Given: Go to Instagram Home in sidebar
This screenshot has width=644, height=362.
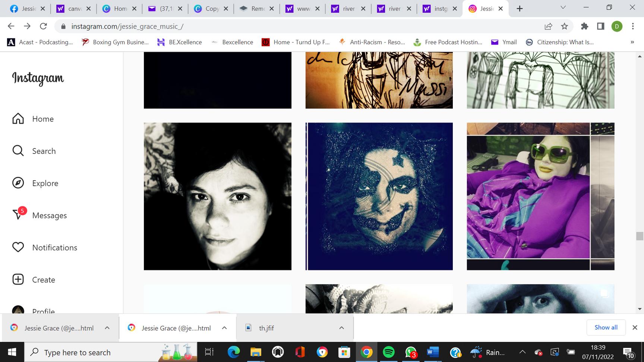Looking at the screenshot, I should point(33,119).
